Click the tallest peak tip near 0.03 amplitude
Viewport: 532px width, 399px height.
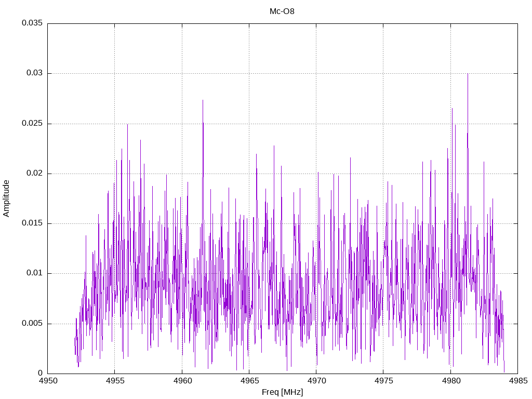coord(468,74)
